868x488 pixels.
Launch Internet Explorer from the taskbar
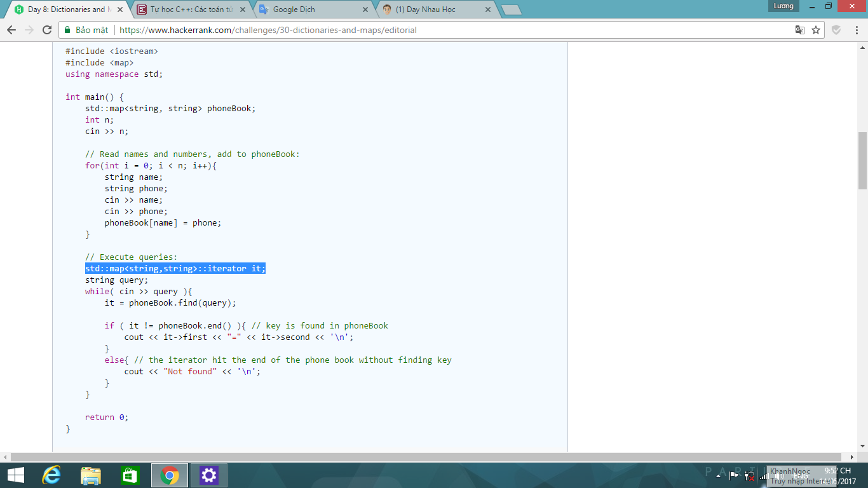tap(51, 475)
